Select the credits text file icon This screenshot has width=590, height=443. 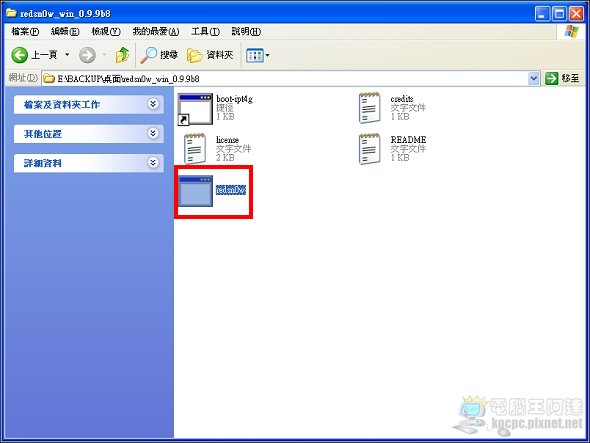click(x=369, y=108)
